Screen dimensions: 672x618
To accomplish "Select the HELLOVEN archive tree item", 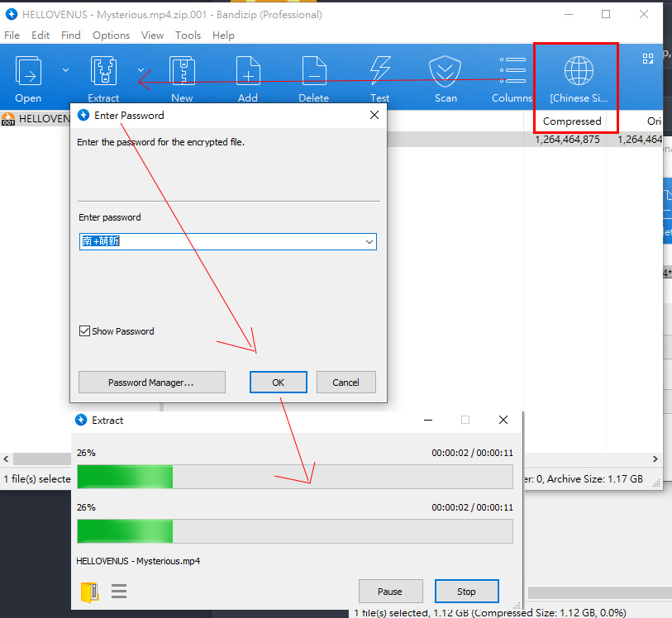I will click(36, 119).
